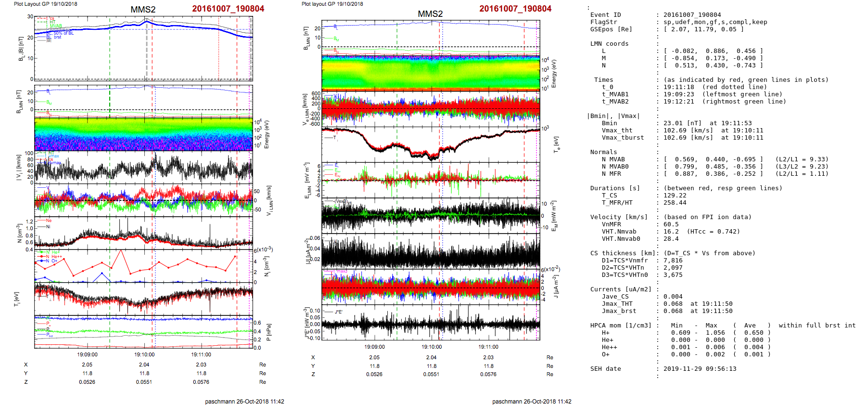The image size is (868, 405).
Task: Click the MMS2 title above right plot
Action: click(x=430, y=14)
